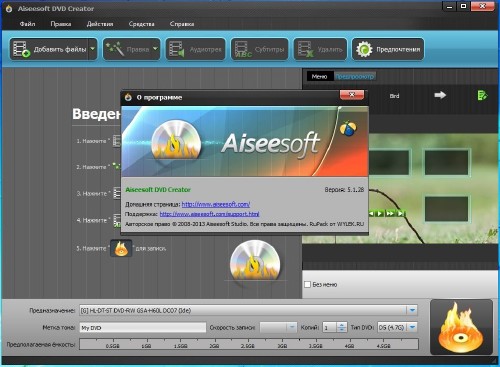Open the Aiseesoft support page link

point(209,214)
